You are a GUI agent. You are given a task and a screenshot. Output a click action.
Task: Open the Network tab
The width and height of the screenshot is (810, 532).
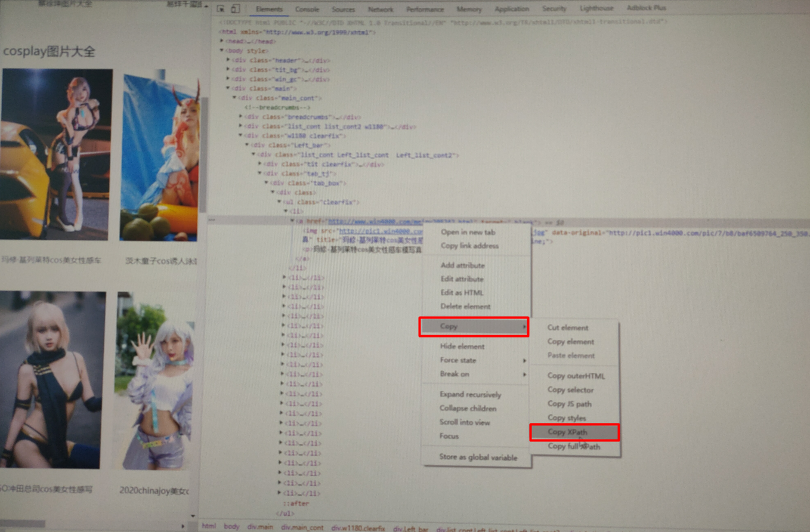[x=381, y=9]
